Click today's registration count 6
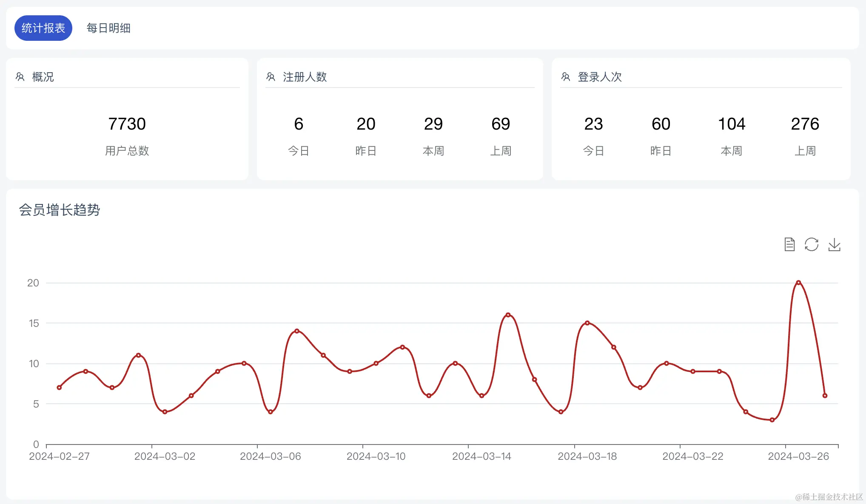 [x=299, y=124]
